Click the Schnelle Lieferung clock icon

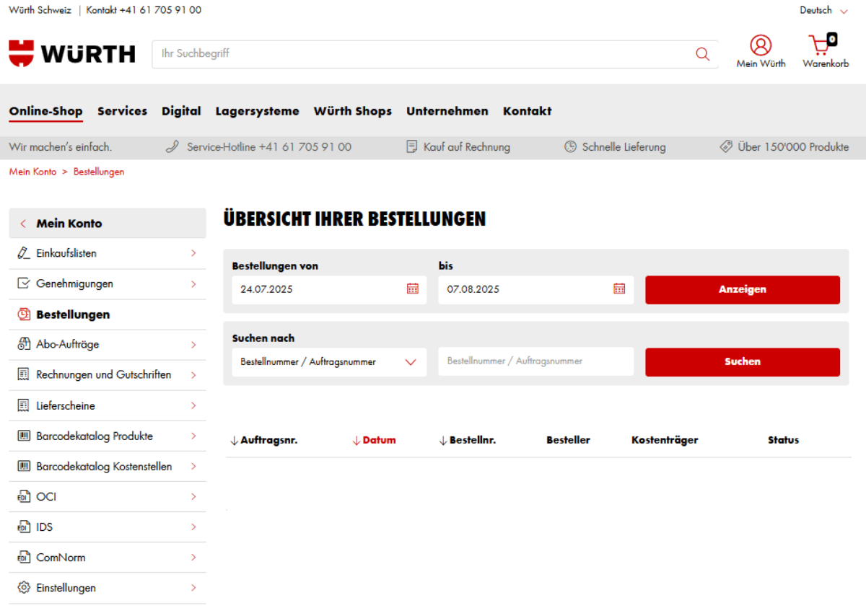click(x=570, y=147)
